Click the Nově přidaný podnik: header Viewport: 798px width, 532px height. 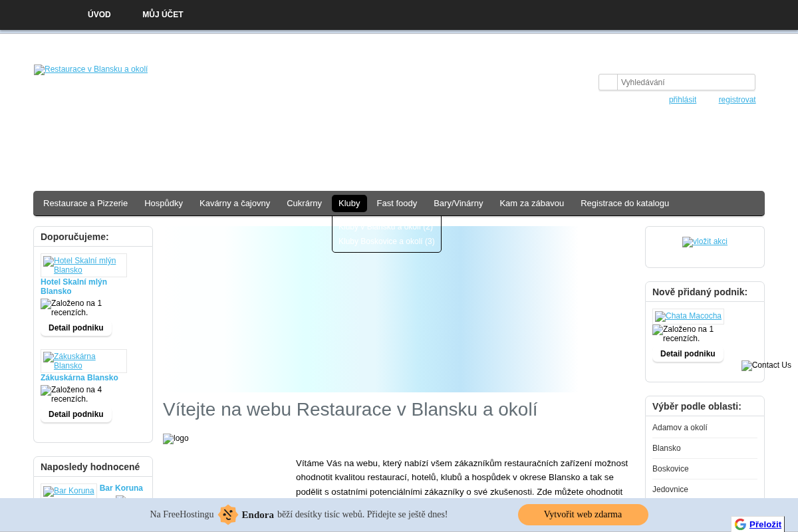705,292
